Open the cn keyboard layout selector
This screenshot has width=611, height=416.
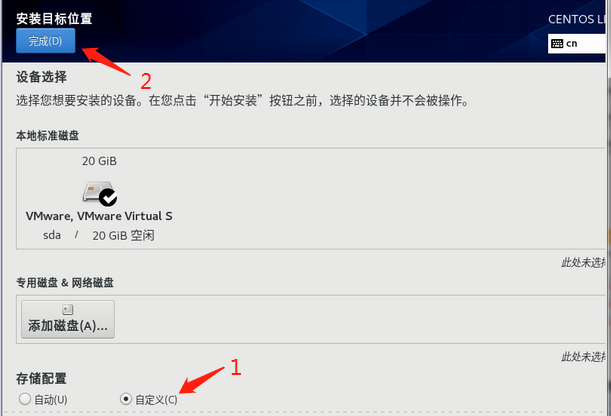pos(577,44)
